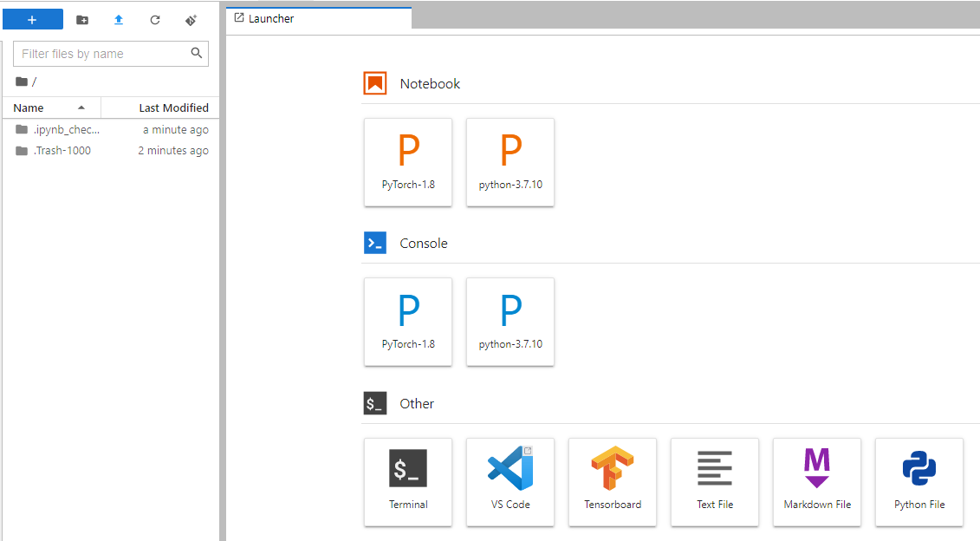Screen dimensions: 980x541
Task: Start a python-3.7.10 console
Action: tap(510, 322)
